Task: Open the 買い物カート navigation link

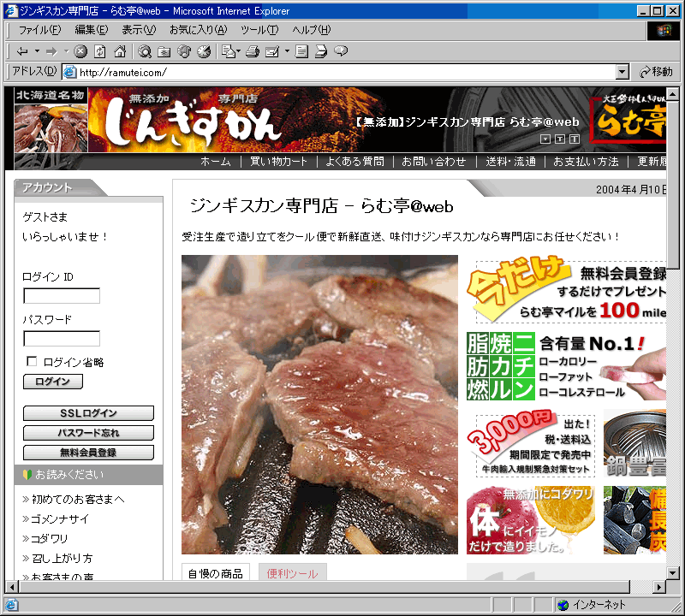Action: click(279, 162)
